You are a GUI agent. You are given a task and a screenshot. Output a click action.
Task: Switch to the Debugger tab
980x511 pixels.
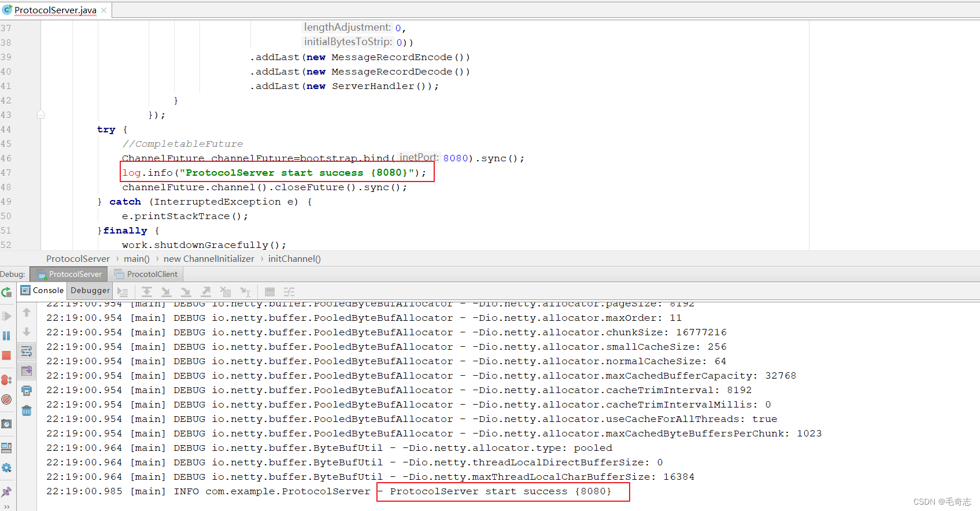pos(90,290)
